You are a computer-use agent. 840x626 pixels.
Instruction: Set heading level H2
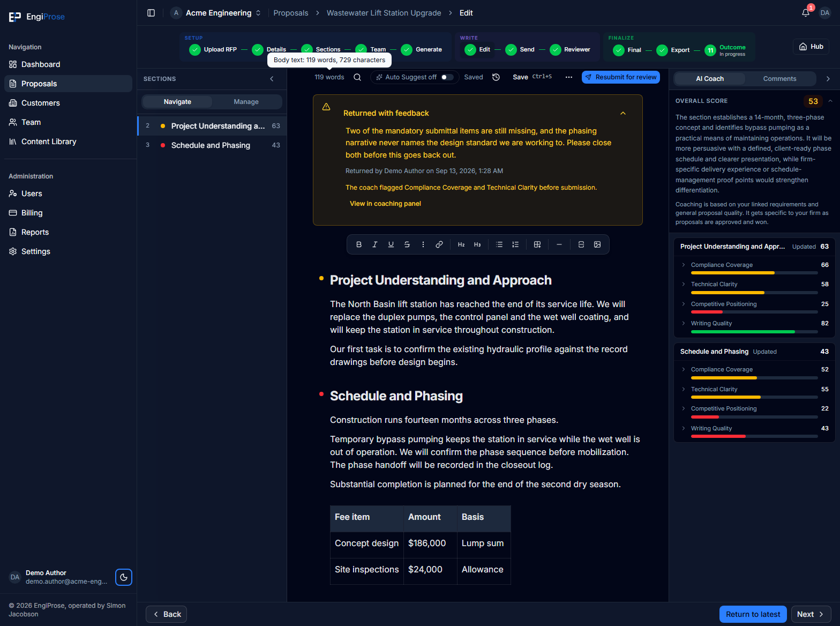pos(461,244)
